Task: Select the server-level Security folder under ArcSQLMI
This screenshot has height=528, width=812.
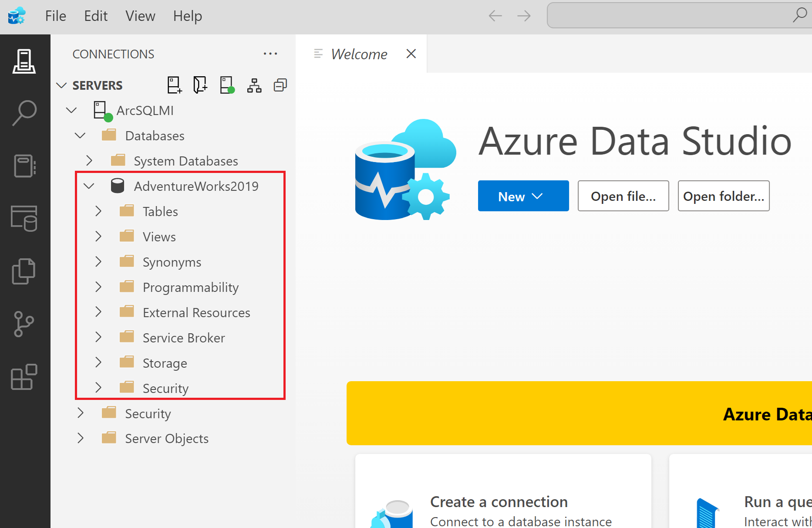Action: pos(148,414)
